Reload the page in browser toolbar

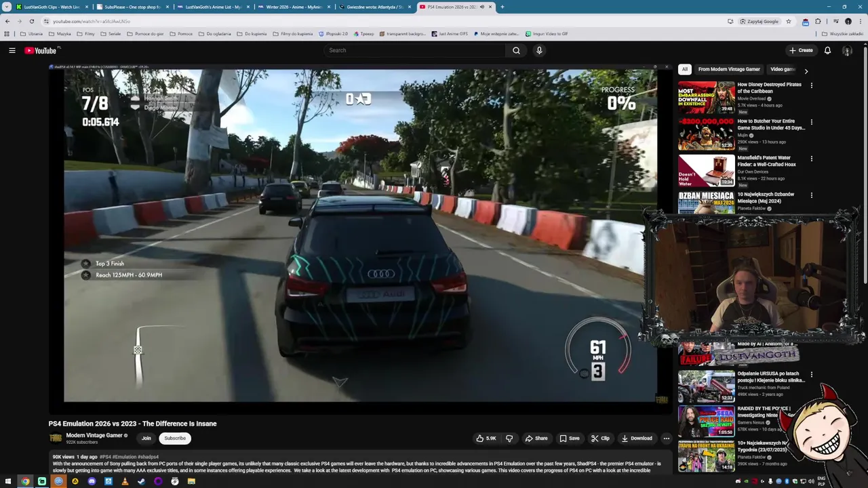pyautogui.click(x=32, y=21)
